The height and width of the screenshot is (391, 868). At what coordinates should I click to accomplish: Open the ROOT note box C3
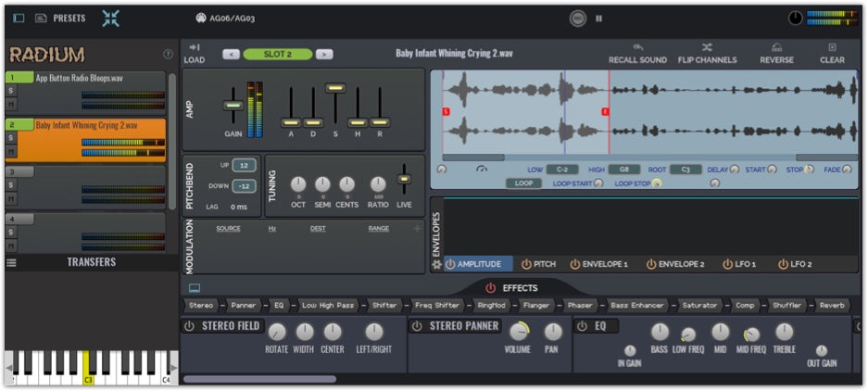coord(686,170)
